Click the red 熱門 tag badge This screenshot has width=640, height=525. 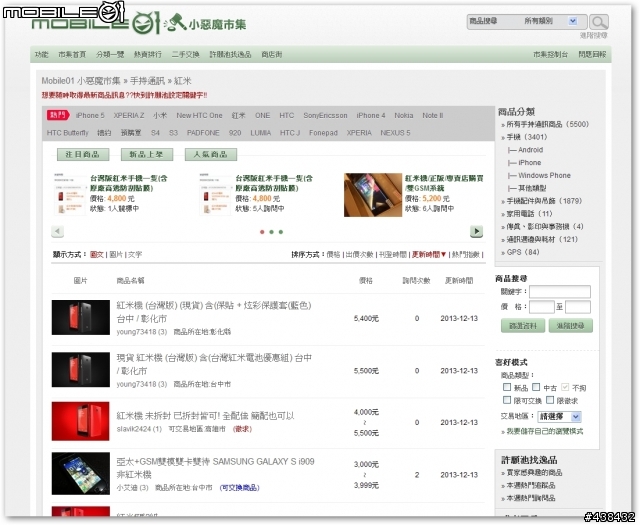pos(58,115)
